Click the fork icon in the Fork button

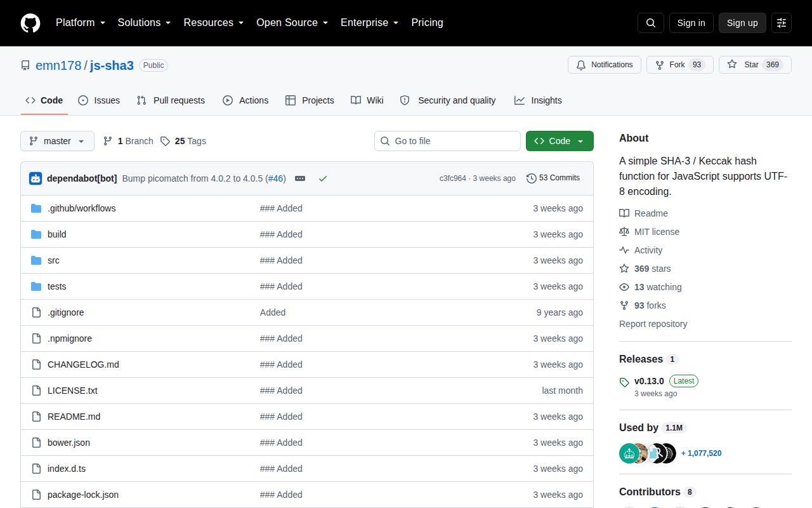pyautogui.click(x=660, y=65)
